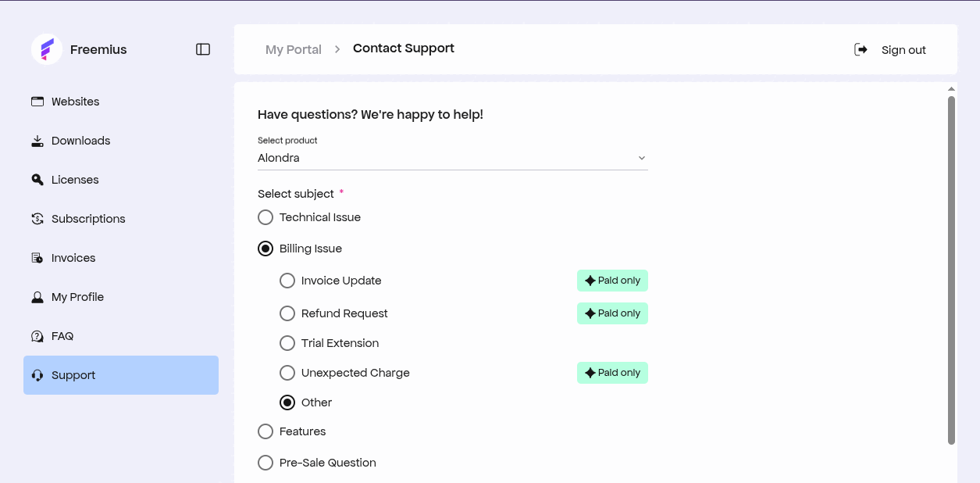Click sparkle icon on Unexpected Charge badge
The width and height of the screenshot is (980, 483).
point(590,373)
